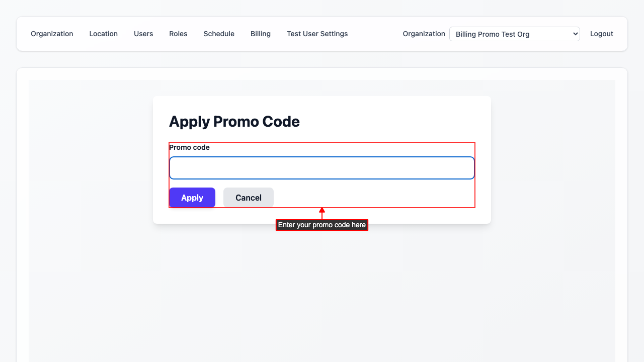Screen dimensions: 644x362
Task: Switch to the Billing section
Action: click(261, 34)
